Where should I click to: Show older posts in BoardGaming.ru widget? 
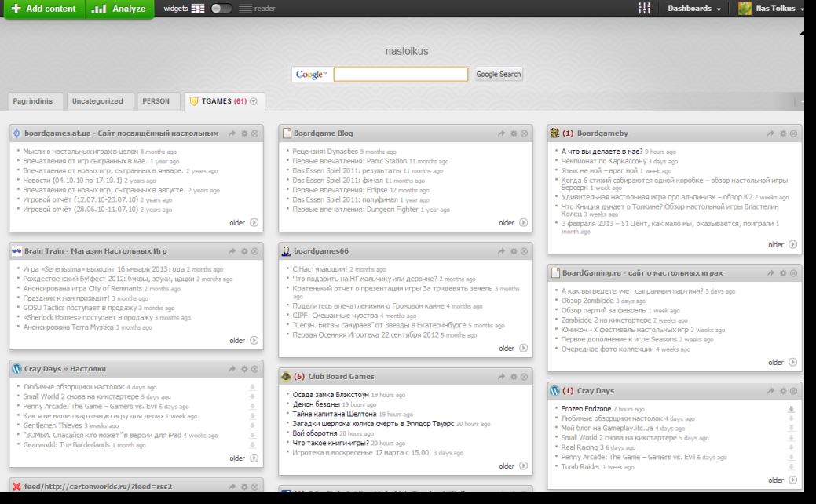(782, 362)
